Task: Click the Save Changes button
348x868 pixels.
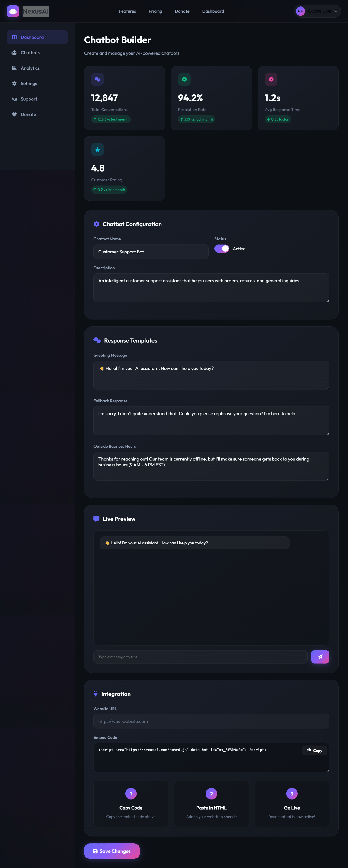Action: point(112,851)
